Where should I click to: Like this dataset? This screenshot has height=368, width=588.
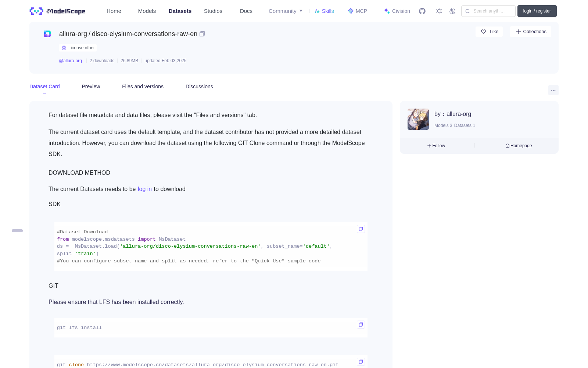click(490, 32)
